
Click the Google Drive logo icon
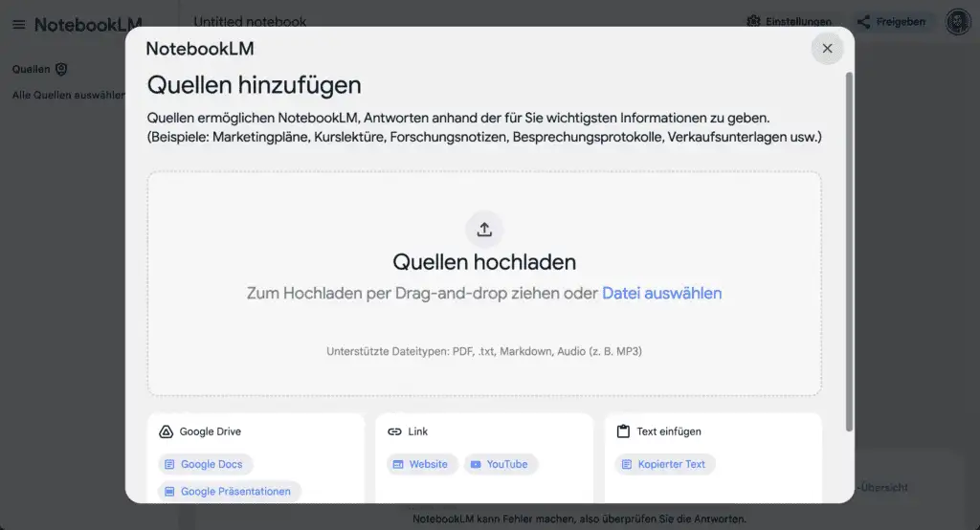(166, 431)
